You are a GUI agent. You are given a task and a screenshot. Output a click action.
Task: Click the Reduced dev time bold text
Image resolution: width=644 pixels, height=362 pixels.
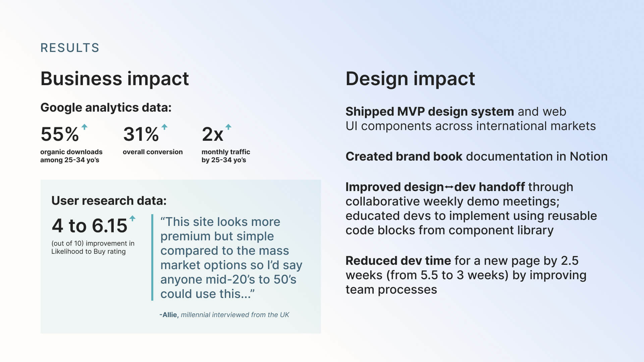coord(398,260)
